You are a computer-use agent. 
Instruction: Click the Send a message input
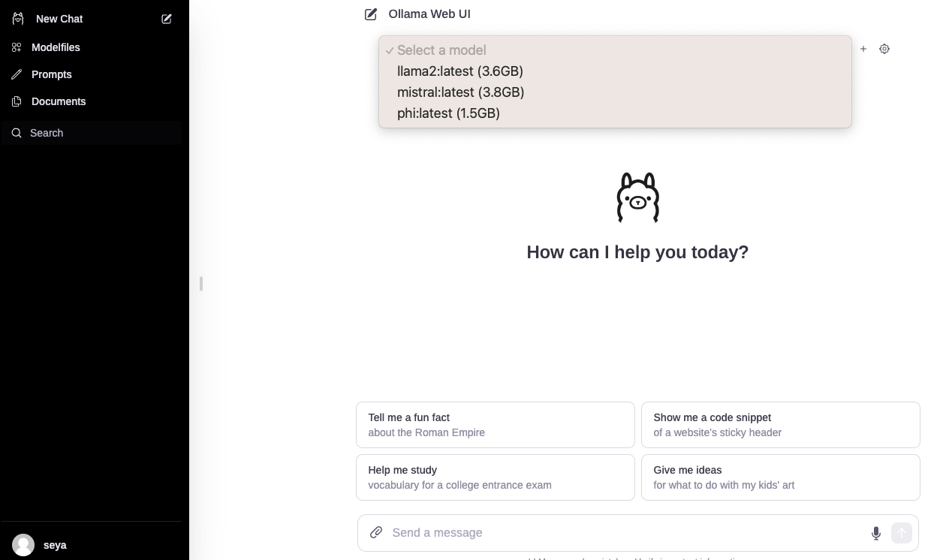pos(625,533)
